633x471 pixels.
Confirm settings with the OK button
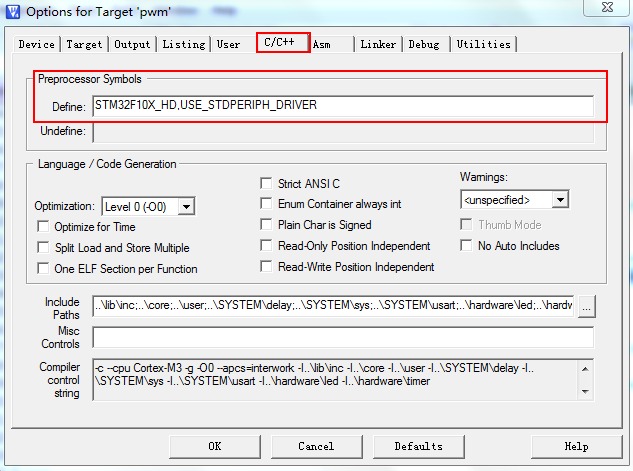point(215,446)
